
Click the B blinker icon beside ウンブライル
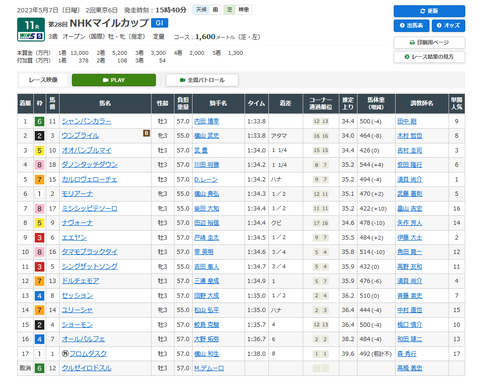point(146,133)
